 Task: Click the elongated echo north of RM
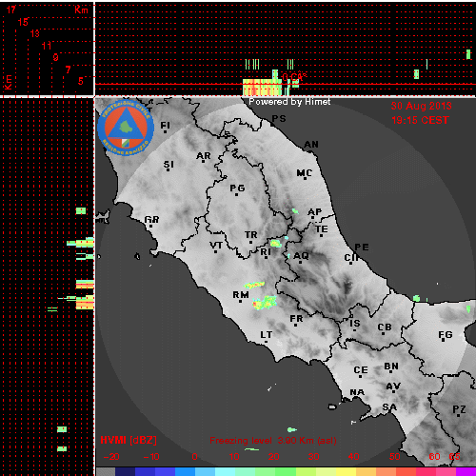(x=254, y=285)
